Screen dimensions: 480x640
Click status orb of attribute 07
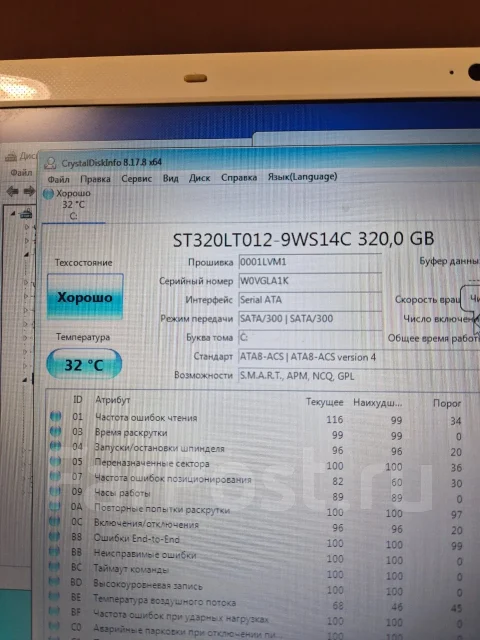[x=55, y=476]
